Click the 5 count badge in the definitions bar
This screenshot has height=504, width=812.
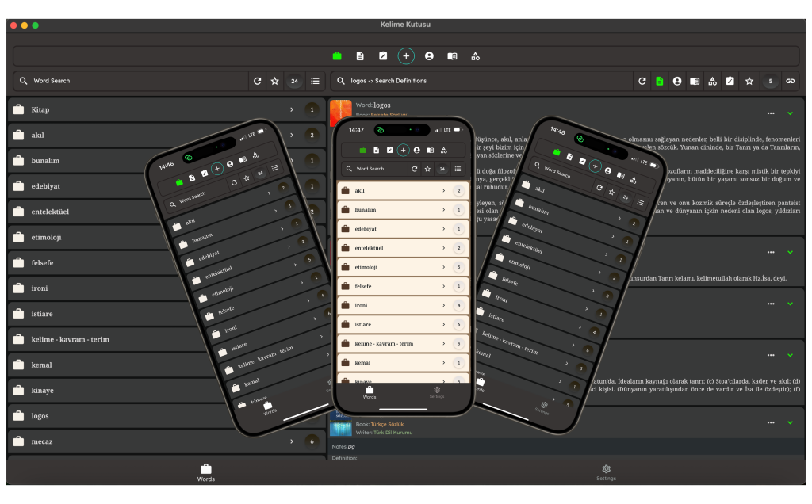(771, 81)
